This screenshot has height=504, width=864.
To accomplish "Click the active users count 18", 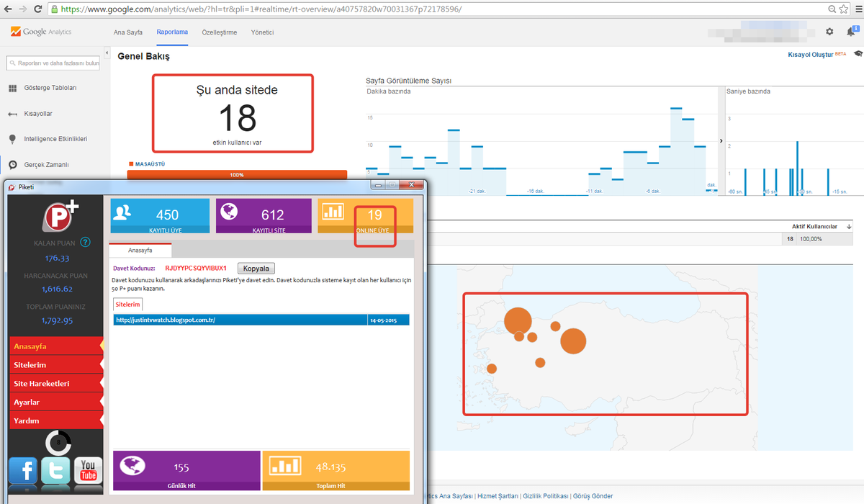I will click(237, 117).
